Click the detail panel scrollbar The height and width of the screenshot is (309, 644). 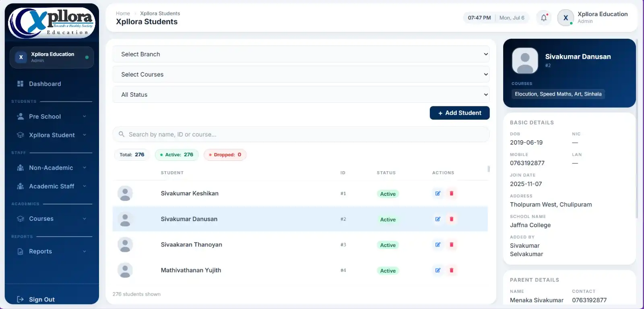point(637,129)
